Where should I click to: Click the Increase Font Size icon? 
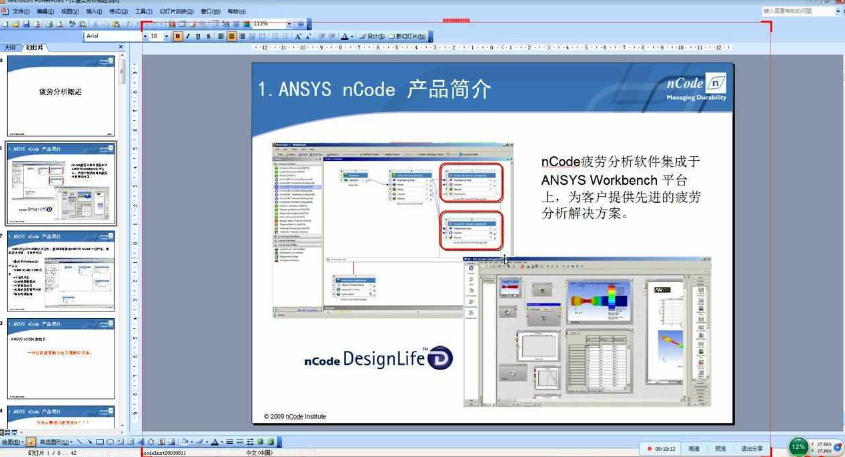coord(298,36)
